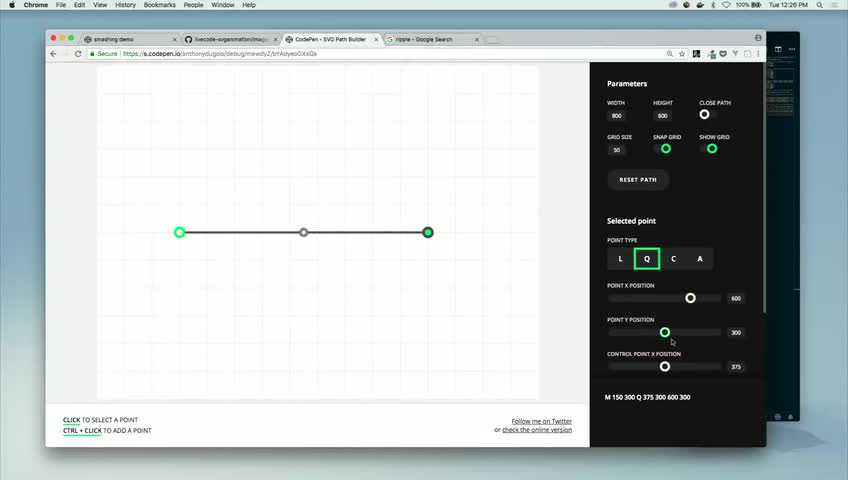848x480 pixels.
Task: Click the Reset Path button
Action: click(638, 180)
